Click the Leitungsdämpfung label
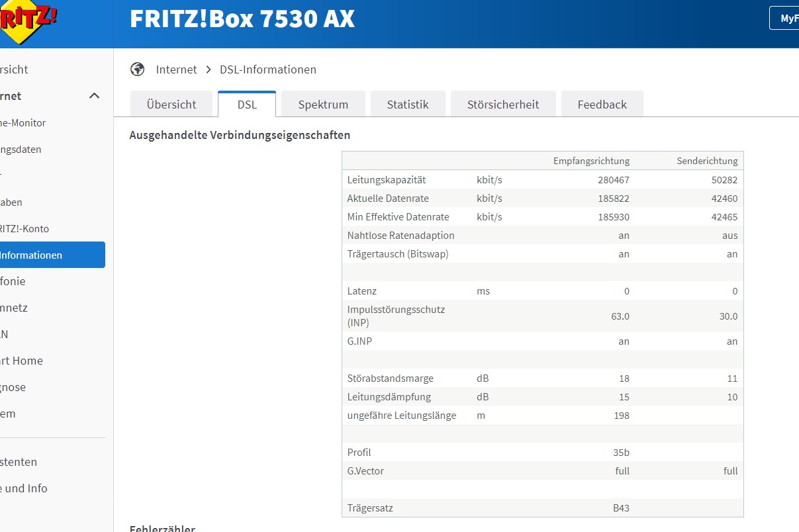 coord(389,397)
